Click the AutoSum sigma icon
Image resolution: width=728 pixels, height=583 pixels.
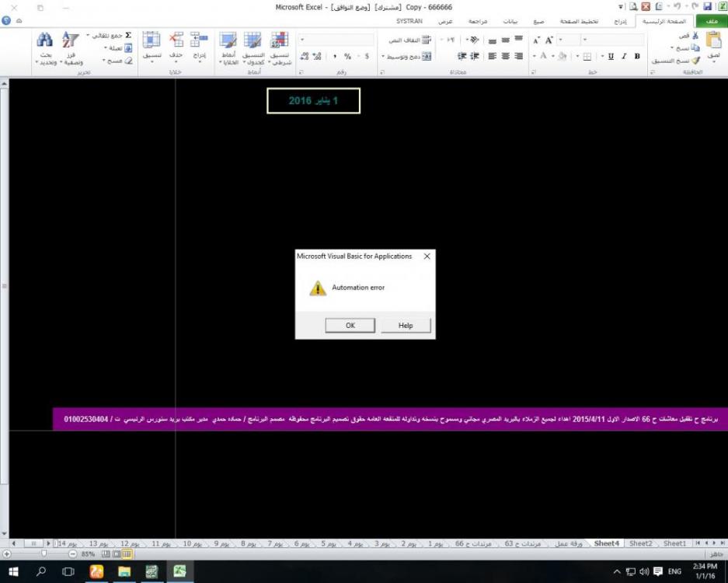pyautogui.click(x=127, y=35)
